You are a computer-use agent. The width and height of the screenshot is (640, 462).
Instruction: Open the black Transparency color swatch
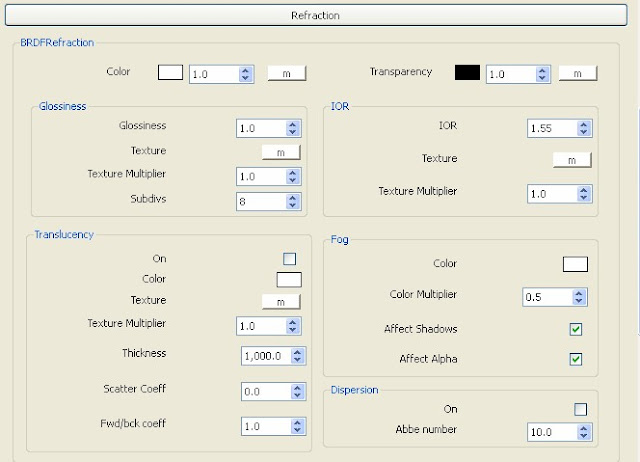click(467, 73)
